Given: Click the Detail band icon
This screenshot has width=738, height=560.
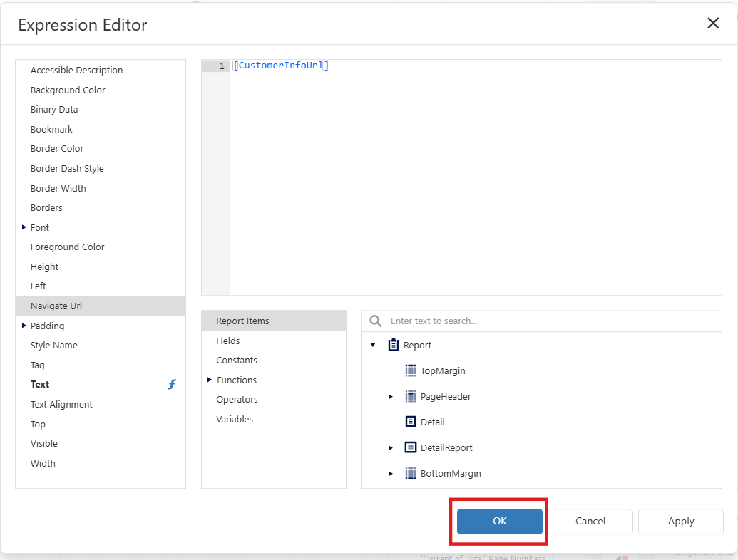Looking at the screenshot, I should [x=410, y=422].
